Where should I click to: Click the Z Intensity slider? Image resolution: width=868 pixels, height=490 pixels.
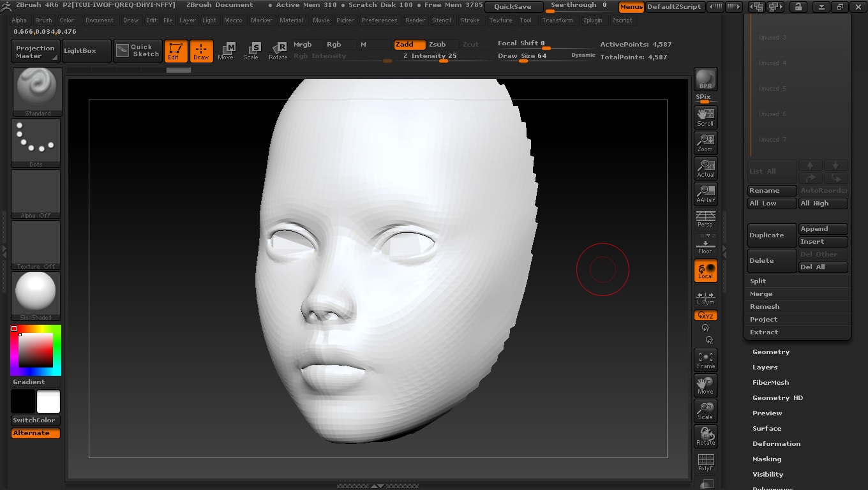click(x=430, y=56)
